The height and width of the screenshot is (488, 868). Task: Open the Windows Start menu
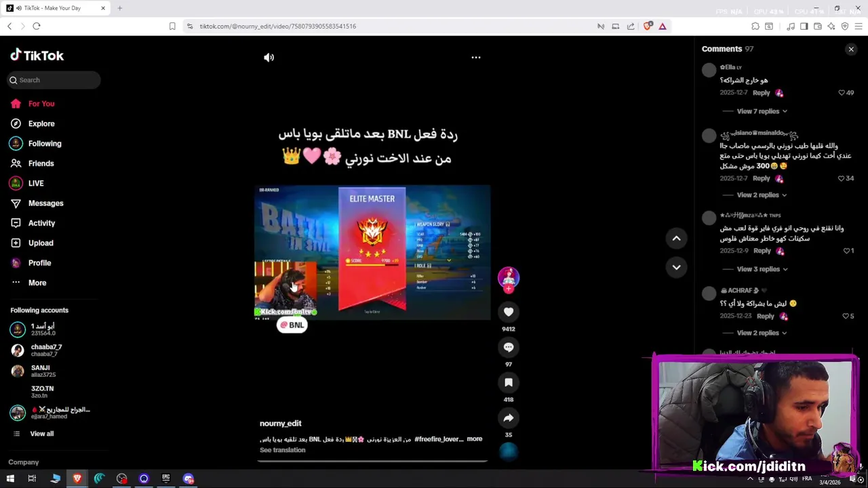(x=10, y=479)
